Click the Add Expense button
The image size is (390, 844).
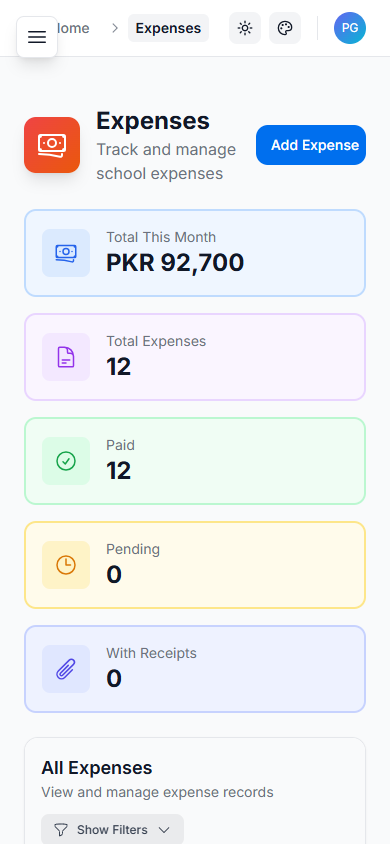tap(311, 145)
